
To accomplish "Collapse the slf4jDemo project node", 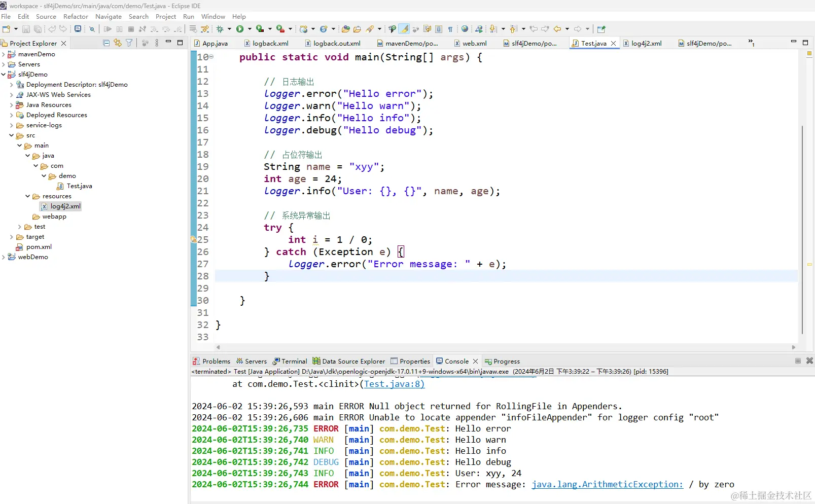I will pyautogui.click(x=4, y=75).
